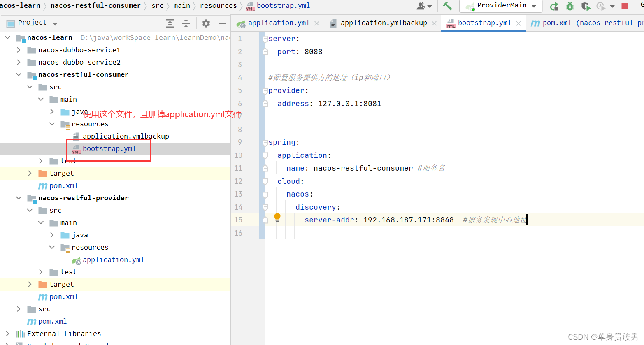Collapse the nacos-restful-provider module
The image size is (644, 345).
19,198
